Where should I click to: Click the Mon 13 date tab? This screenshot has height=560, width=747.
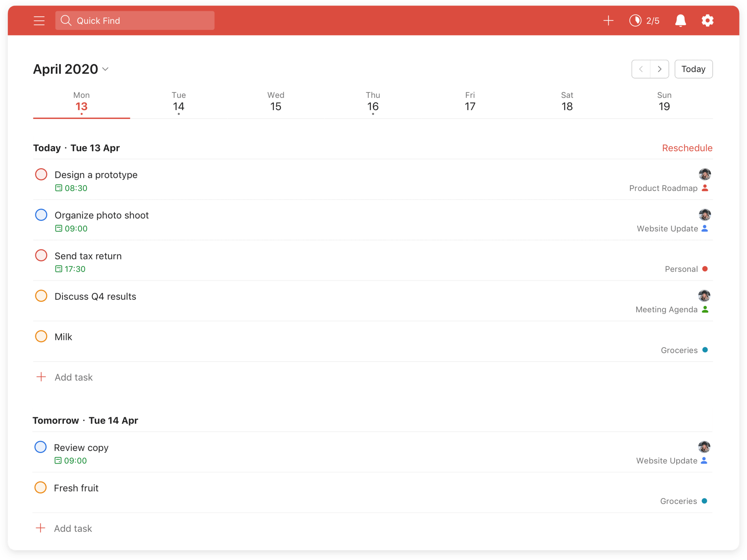81,103
